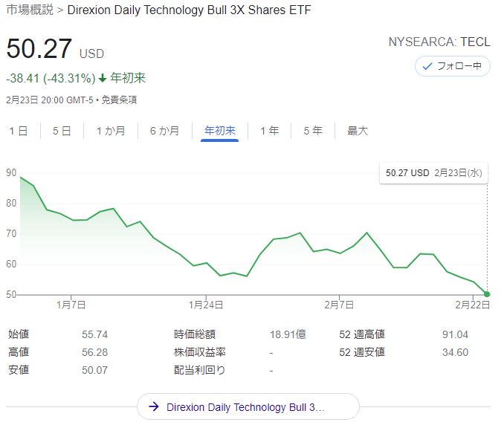
Task: Click the page title Direxion Daily Technology Bull 3X Shares ETF
Action: [190, 10]
